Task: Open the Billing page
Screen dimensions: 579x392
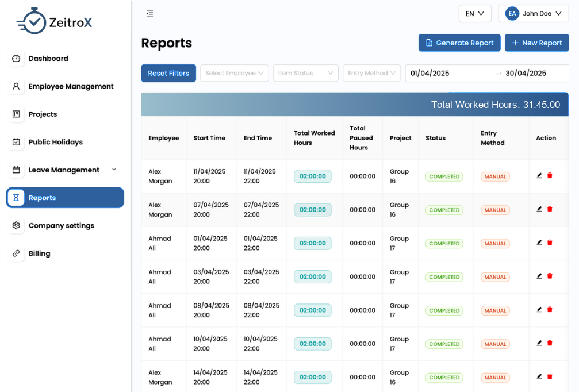Action: [x=39, y=253]
